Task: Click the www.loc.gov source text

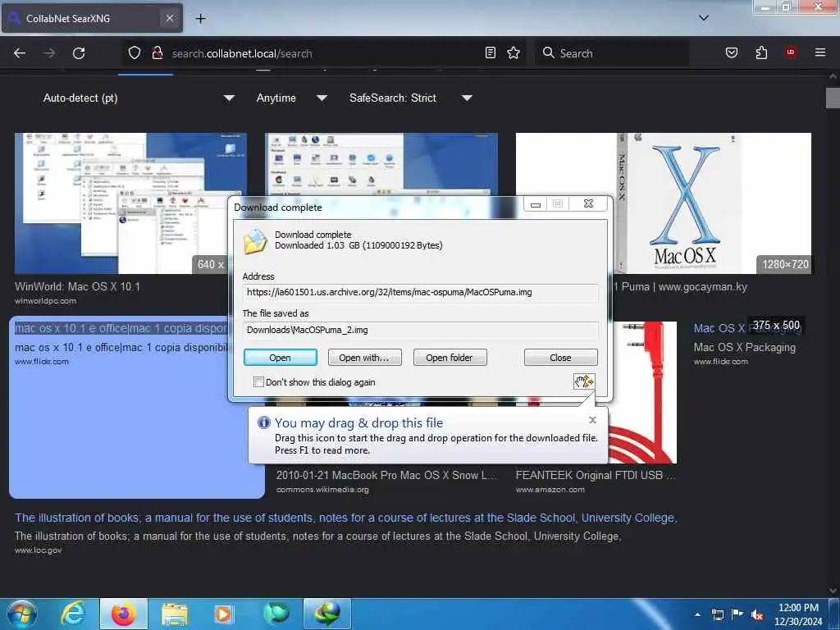Action: tap(38, 550)
